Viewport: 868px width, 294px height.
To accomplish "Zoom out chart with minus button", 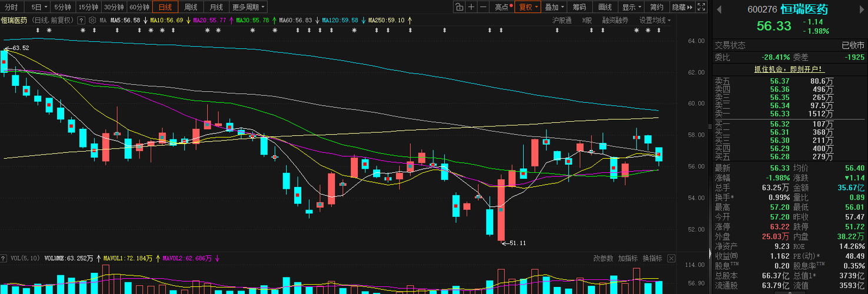I will point(483,7).
